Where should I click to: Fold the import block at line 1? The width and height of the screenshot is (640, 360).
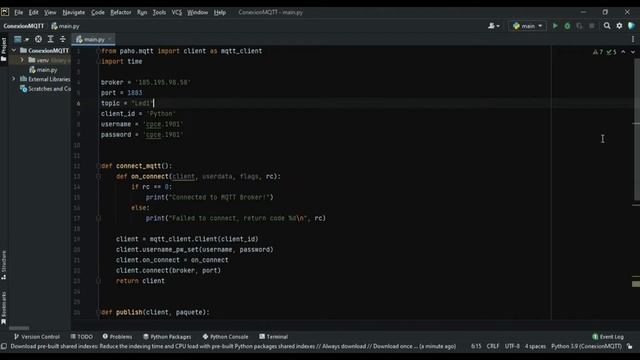pyautogui.click(x=98, y=51)
